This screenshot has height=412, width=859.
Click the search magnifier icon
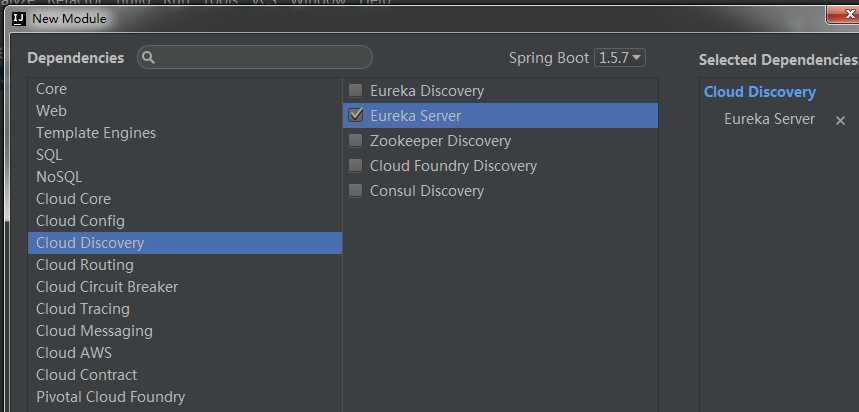[x=149, y=58]
